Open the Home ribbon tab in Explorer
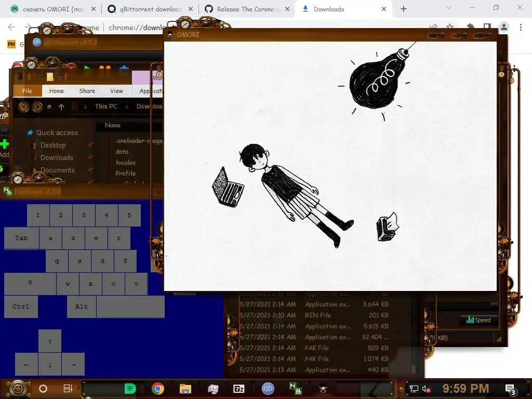Screen dimensions: 532x399 click(56, 91)
